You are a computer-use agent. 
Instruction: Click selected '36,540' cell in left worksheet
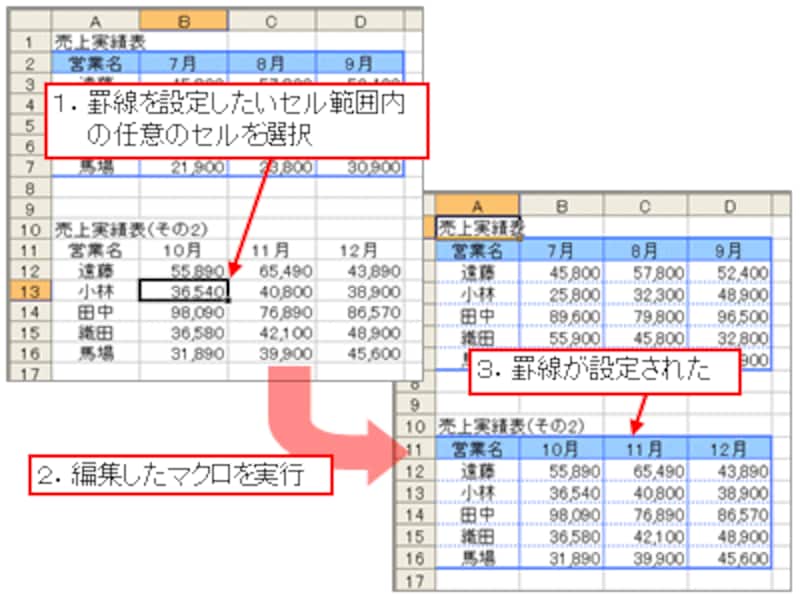pos(184,291)
